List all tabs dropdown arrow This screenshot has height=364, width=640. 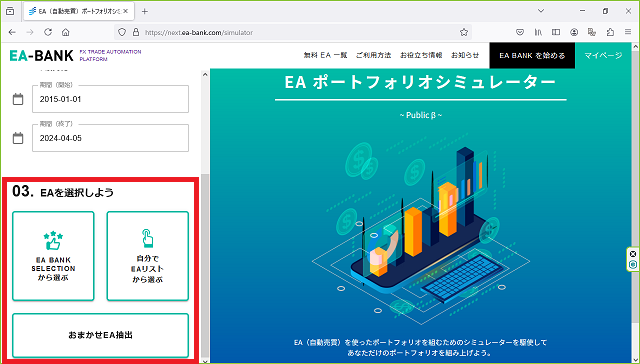pyautogui.click(x=541, y=11)
